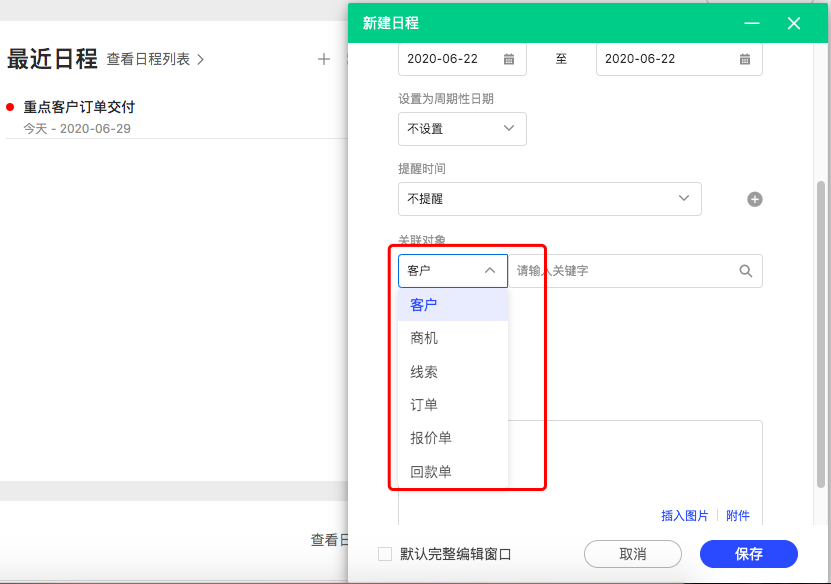
Task: Open the end date calendar picker
Action: point(744,59)
